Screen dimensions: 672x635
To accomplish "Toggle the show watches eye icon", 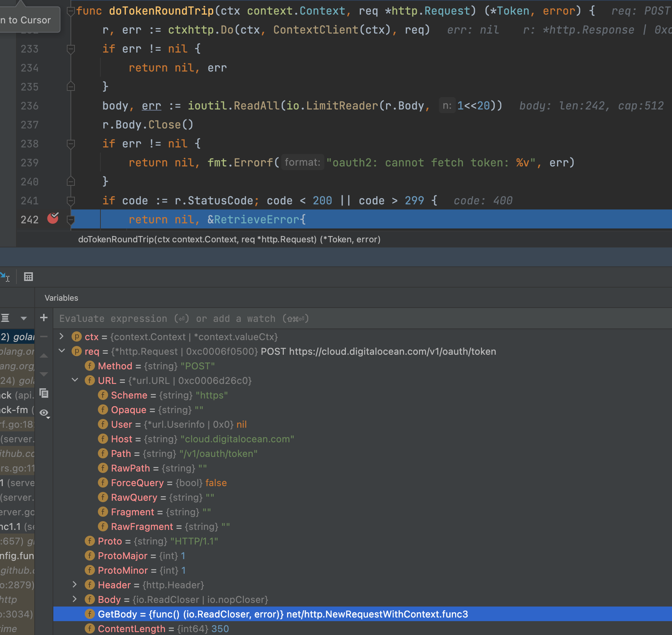I will [x=45, y=413].
